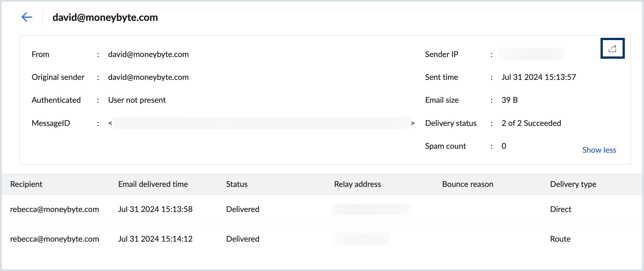
Task: Click the delivered time Jul 31 2024 15:14:12
Action: 155,239
